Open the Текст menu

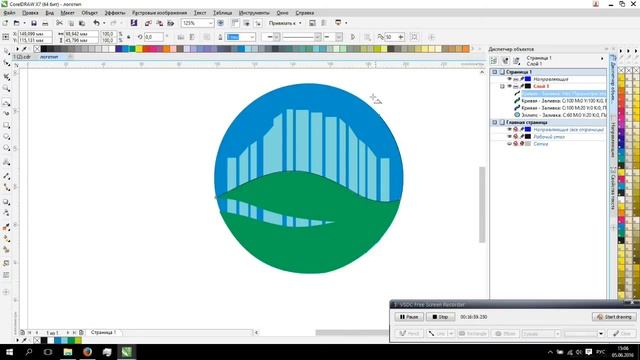[200, 13]
